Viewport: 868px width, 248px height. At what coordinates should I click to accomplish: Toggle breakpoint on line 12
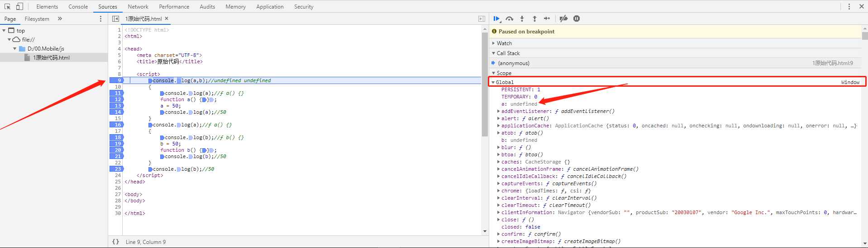click(x=117, y=99)
